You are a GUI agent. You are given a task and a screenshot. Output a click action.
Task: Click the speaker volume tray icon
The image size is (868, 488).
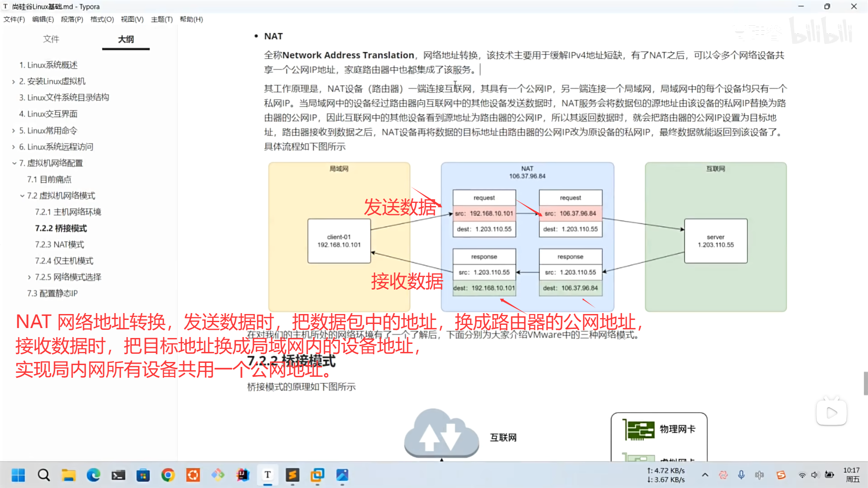pyautogui.click(x=815, y=475)
